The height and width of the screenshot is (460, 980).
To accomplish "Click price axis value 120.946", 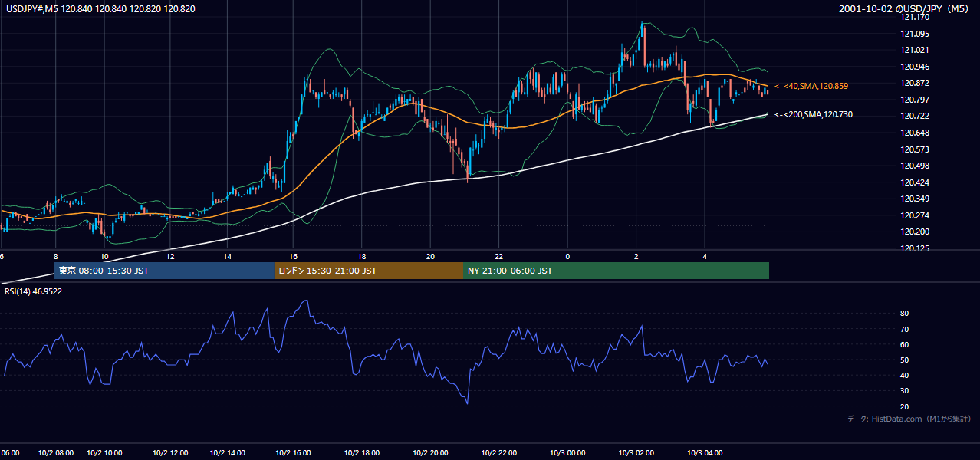I will tap(916, 67).
